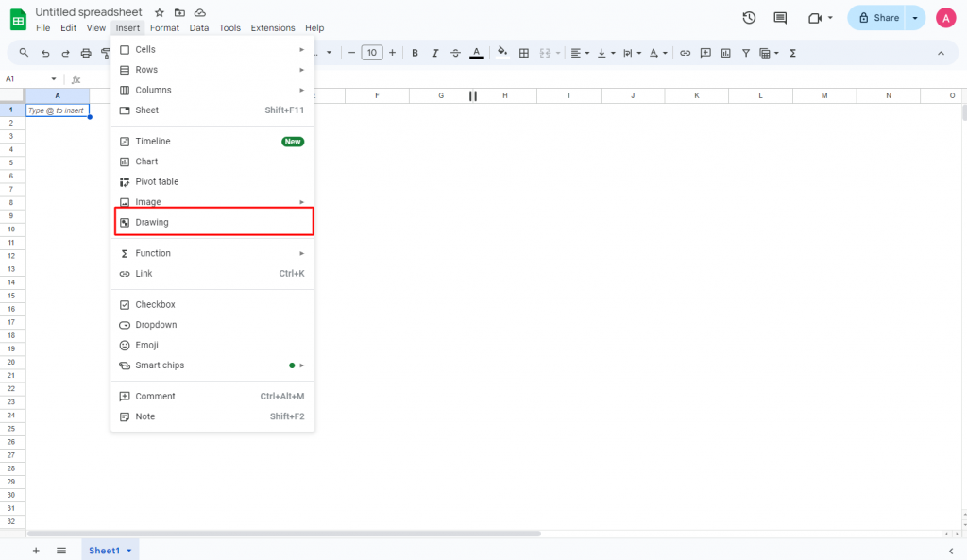Viewport: 967px width, 560px height.
Task: Star the Untitled spreadsheet
Action: coord(159,12)
